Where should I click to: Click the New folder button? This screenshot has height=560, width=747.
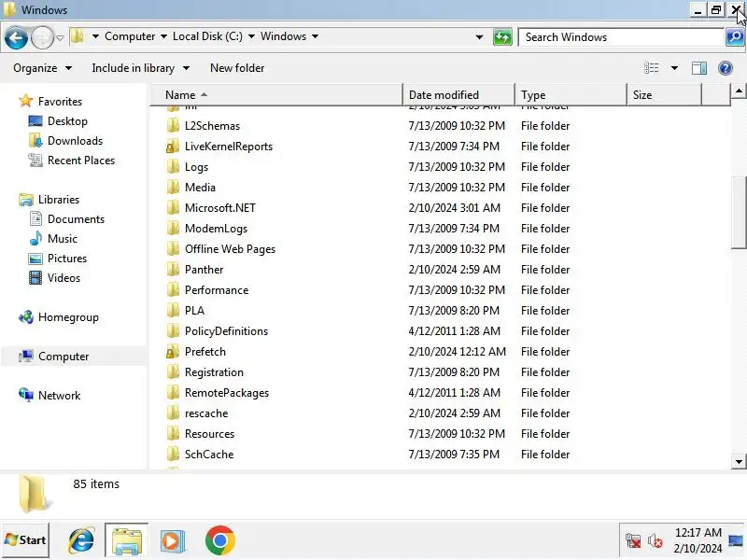tap(237, 68)
